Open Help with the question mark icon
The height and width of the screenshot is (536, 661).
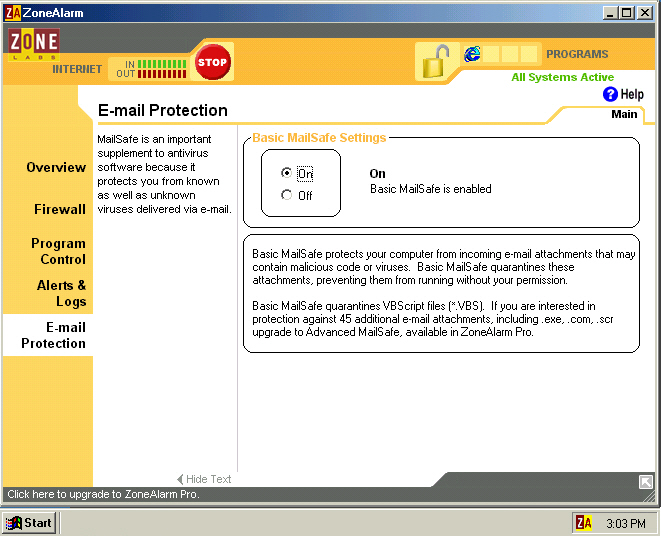[x=610, y=94]
